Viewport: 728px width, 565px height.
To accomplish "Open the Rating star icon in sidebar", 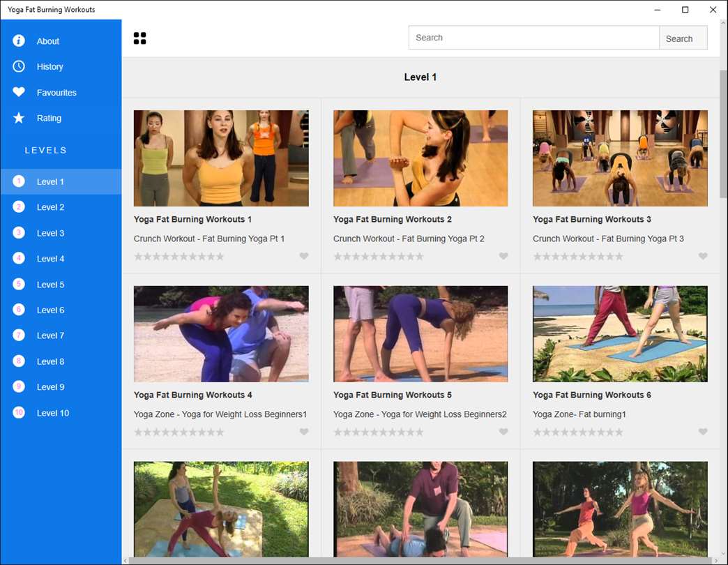I will [19, 117].
